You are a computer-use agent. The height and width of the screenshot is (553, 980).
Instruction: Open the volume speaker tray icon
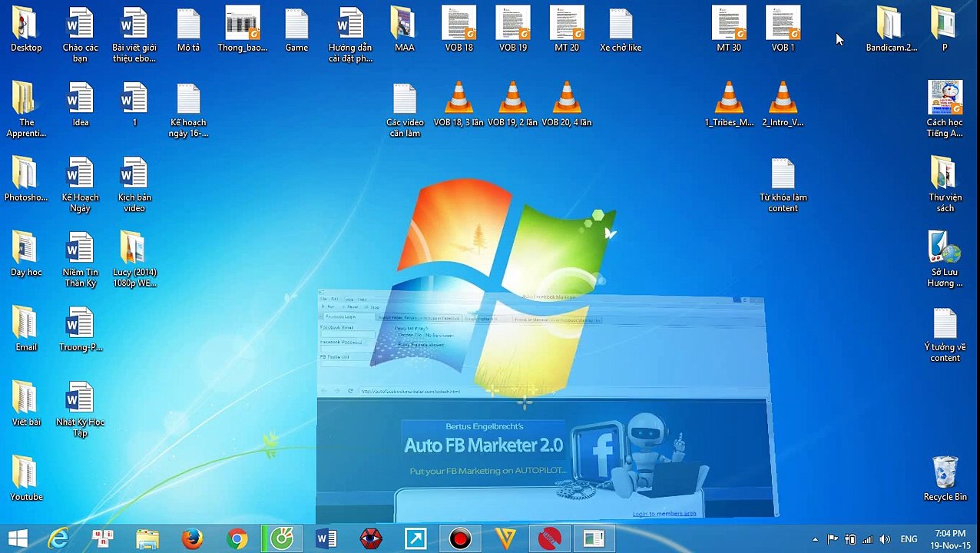coord(885,539)
